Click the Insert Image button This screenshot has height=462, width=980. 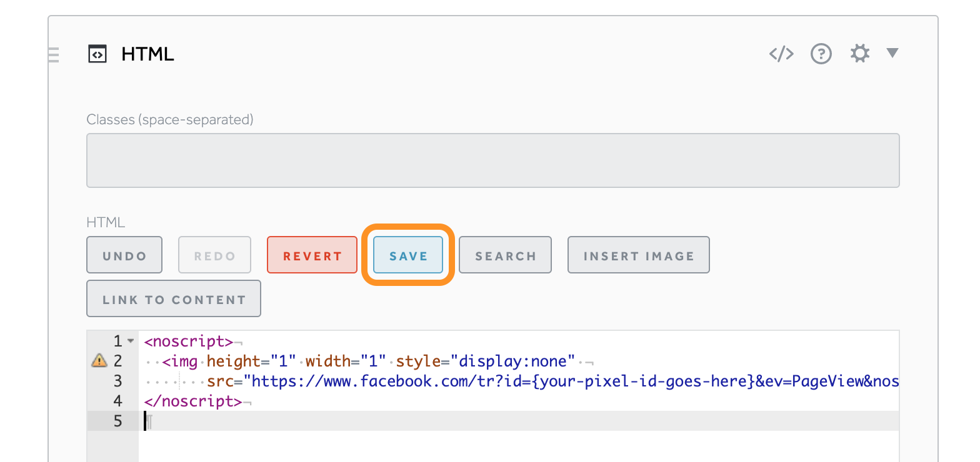coord(638,255)
